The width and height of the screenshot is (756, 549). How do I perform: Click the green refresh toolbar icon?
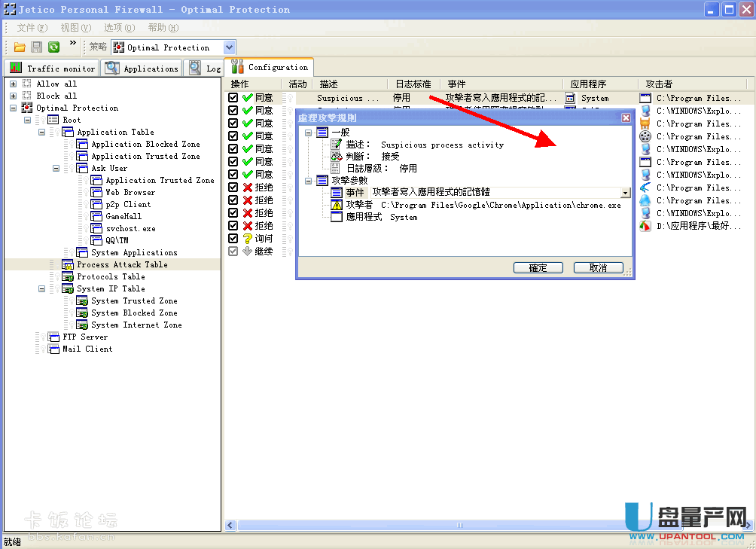(x=53, y=47)
